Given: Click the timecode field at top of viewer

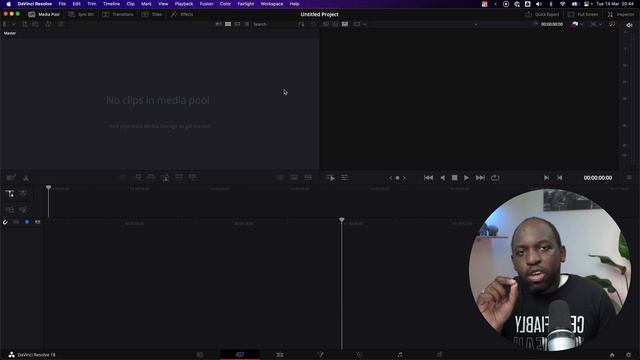Looking at the screenshot, I should (x=552, y=24).
